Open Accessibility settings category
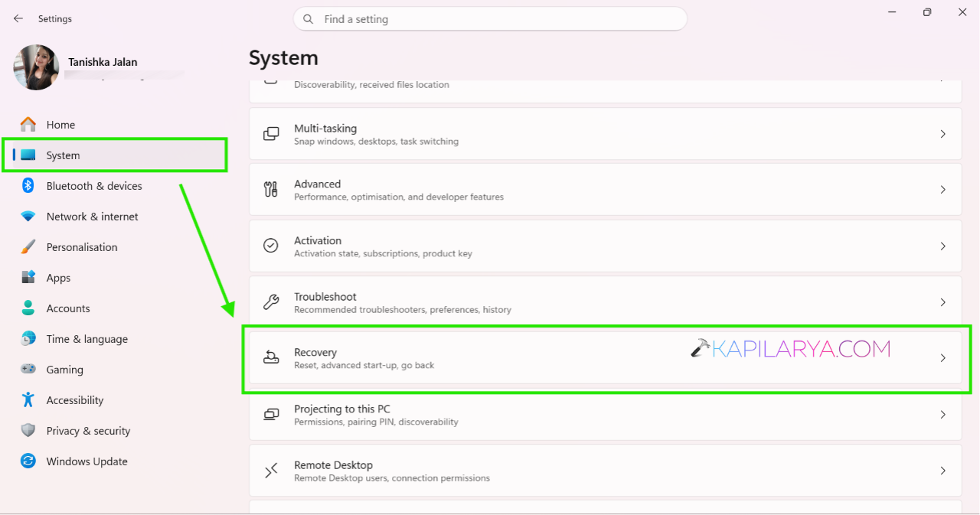The height and width of the screenshot is (515, 980). [75, 400]
